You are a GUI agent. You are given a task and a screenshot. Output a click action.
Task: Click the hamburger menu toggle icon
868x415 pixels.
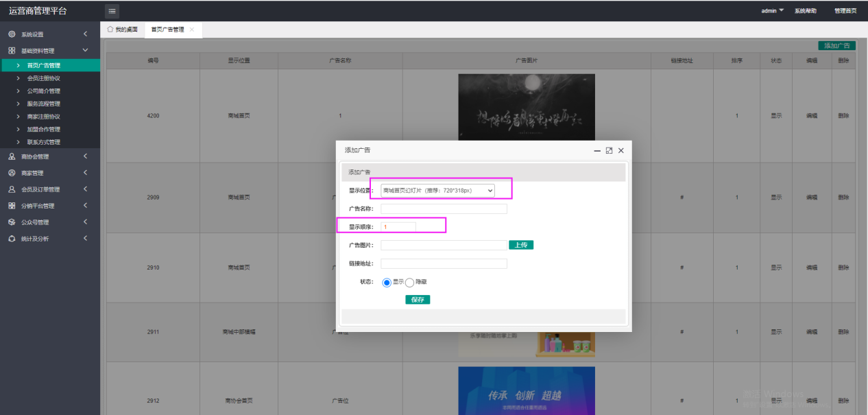[x=112, y=11]
